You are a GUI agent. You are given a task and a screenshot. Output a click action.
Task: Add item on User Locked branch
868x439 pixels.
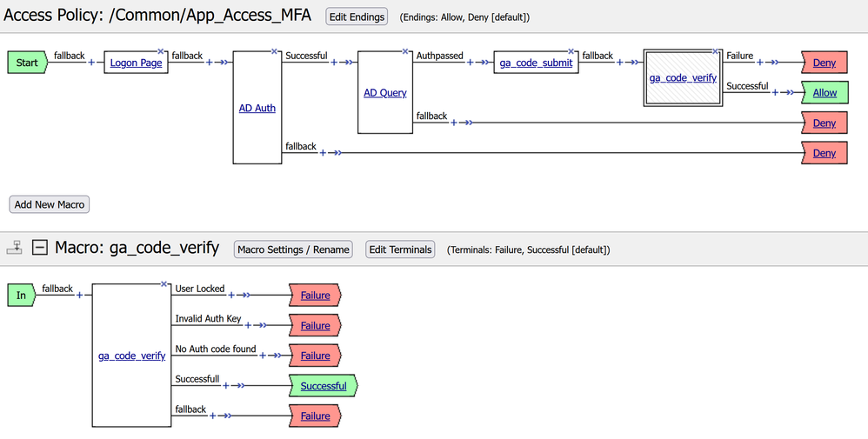230,296
